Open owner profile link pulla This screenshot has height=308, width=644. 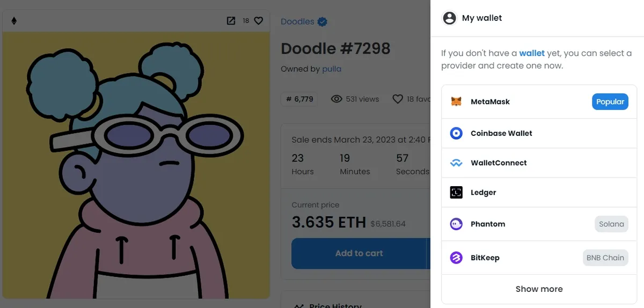click(332, 69)
